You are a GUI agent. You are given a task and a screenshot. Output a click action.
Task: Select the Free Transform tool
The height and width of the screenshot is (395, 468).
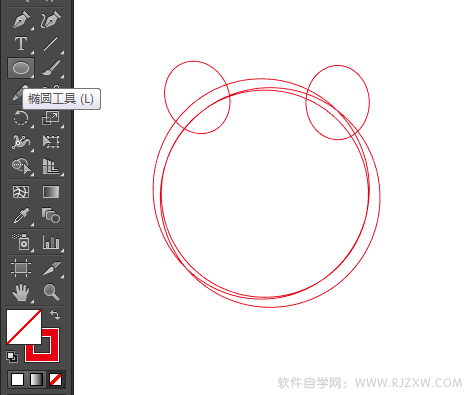51,142
